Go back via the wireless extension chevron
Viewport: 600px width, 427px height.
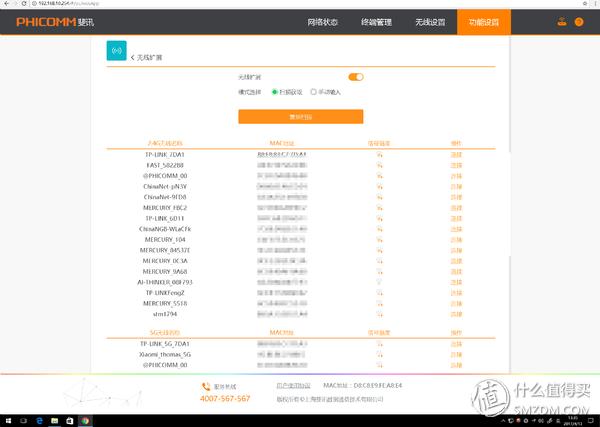tap(132, 57)
